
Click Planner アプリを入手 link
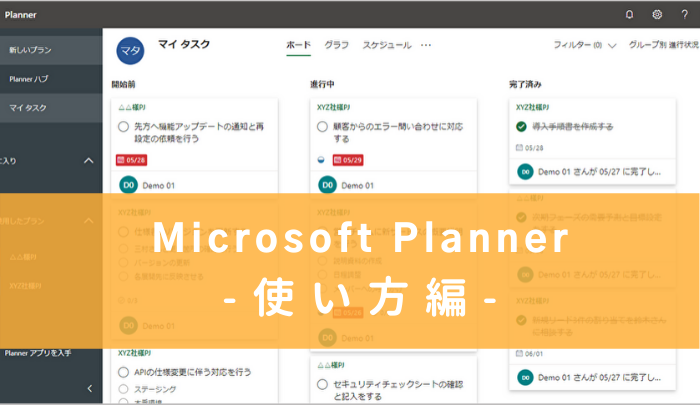click(x=38, y=353)
